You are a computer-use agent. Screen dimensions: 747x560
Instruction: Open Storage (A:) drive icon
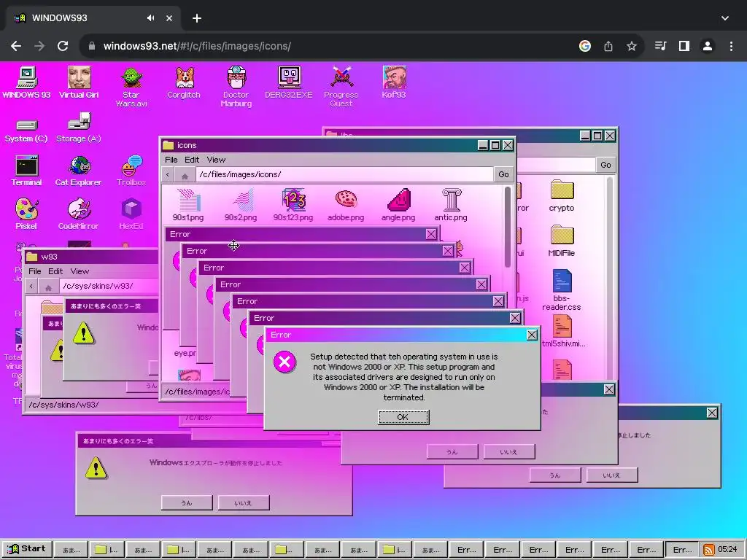click(79, 128)
